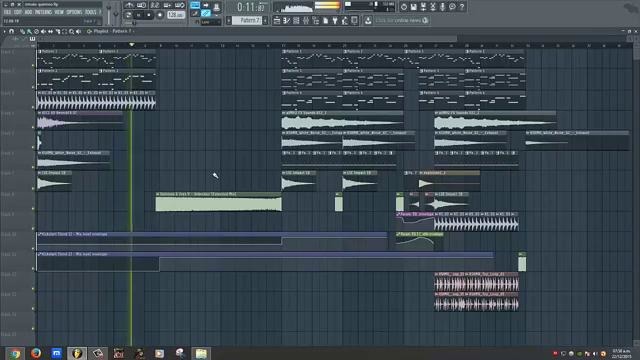Click the Playlist horizontal scrollbar
Viewport: 640px width, 360px height.
point(247,39)
